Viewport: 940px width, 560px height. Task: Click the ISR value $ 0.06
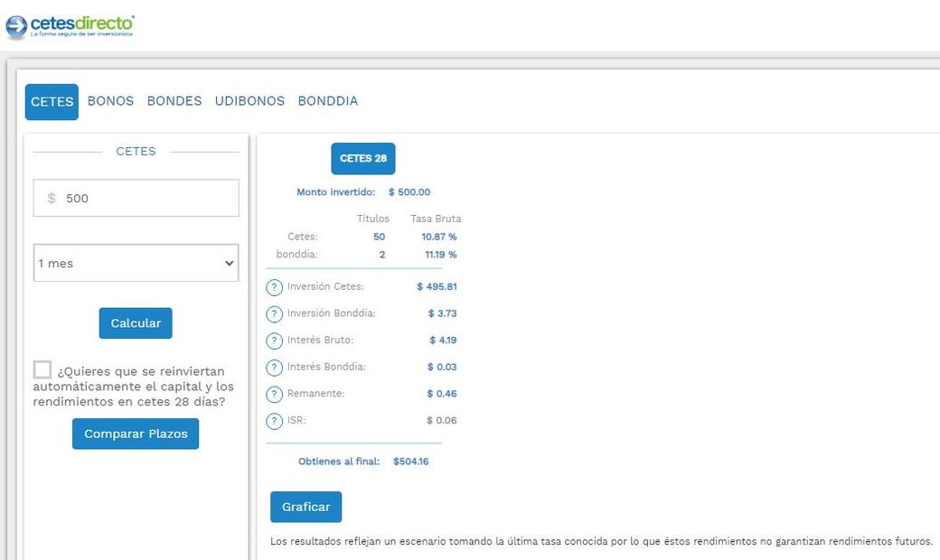[x=442, y=420]
